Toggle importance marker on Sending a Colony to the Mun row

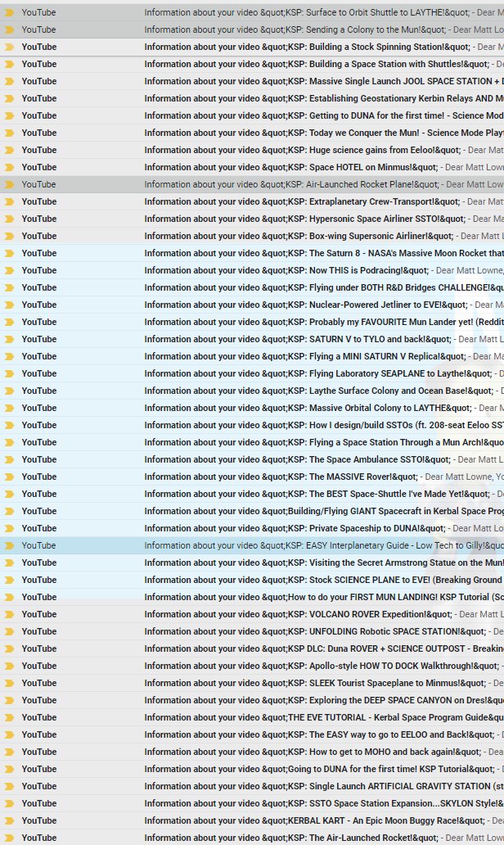pyautogui.click(x=9, y=29)
